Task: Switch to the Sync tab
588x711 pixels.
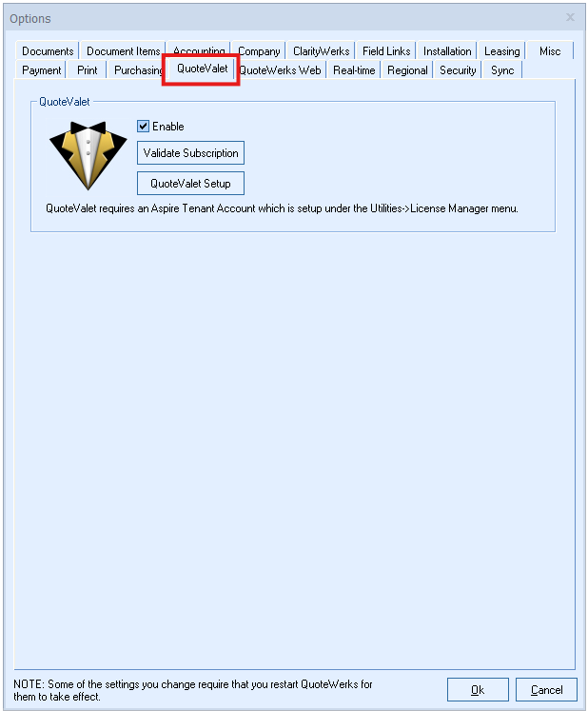Action: tap(502, 69)
